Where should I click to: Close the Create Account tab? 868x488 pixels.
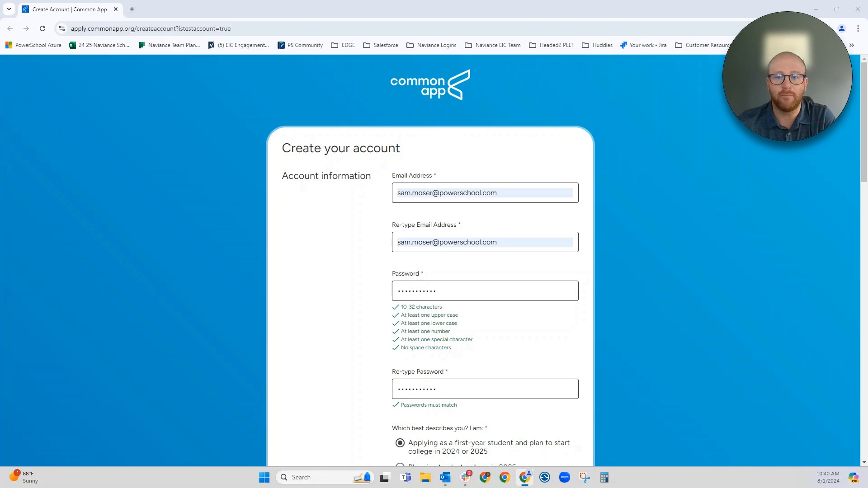(116, 9)
